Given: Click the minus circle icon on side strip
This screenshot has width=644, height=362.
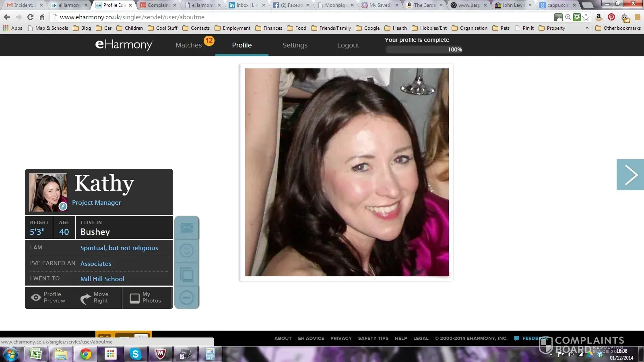Looking at the screenshot, I should [x=187, y=298].
